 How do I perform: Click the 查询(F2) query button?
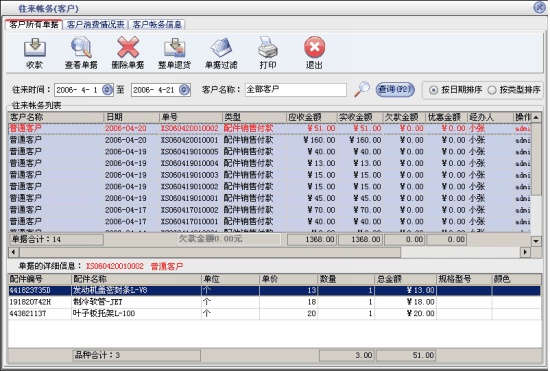tap(395, 90)
